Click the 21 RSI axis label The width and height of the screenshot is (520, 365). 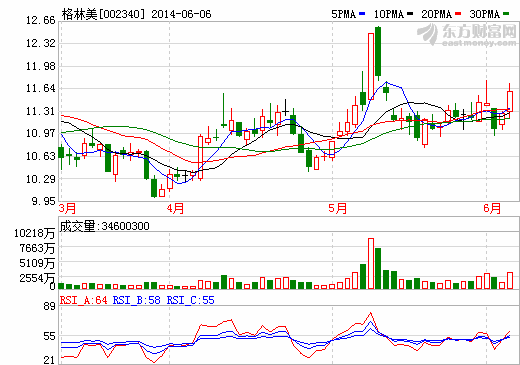[49, 360]
